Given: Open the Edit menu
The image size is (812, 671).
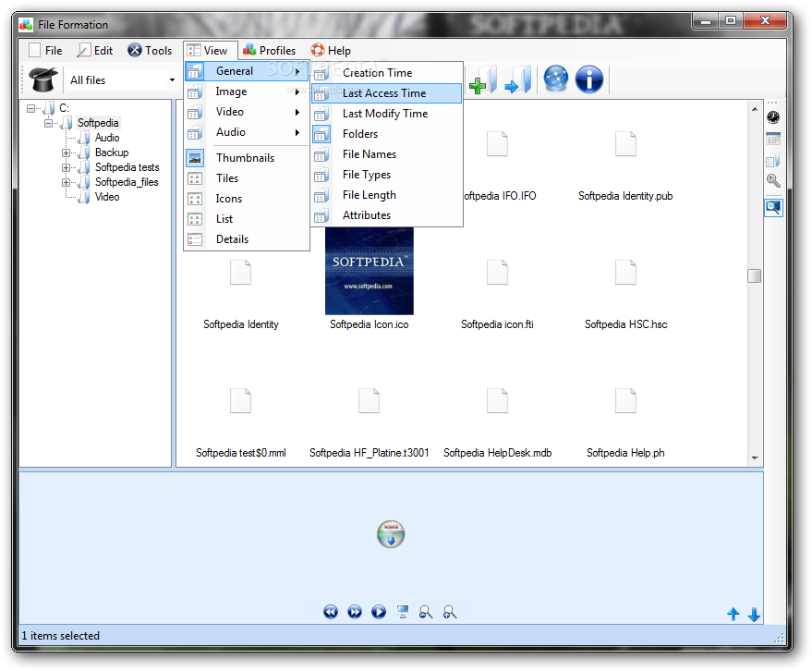Looking at the screenshot, I should 95,50.
